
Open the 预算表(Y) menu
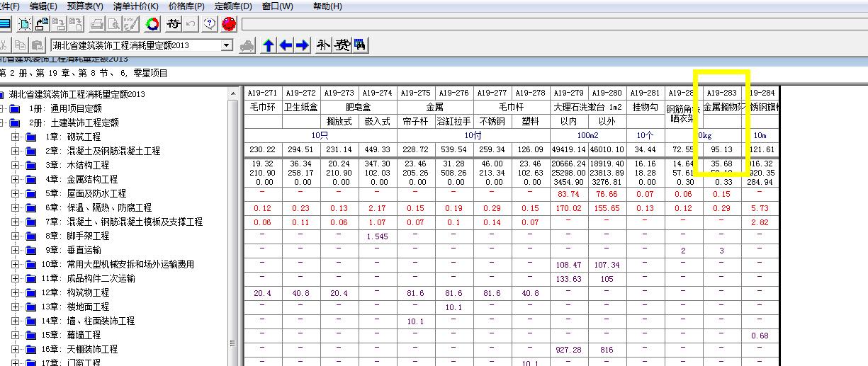[85, 6]
